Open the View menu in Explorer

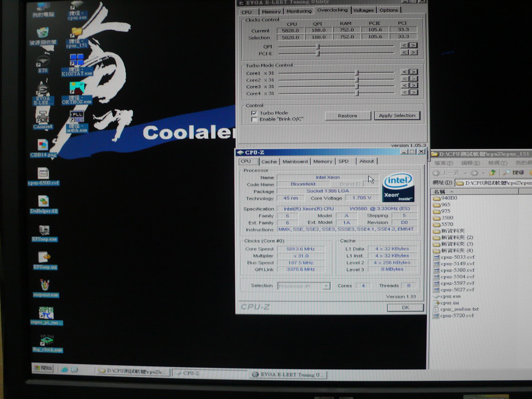pyautogui.click(x=498, y=163)
